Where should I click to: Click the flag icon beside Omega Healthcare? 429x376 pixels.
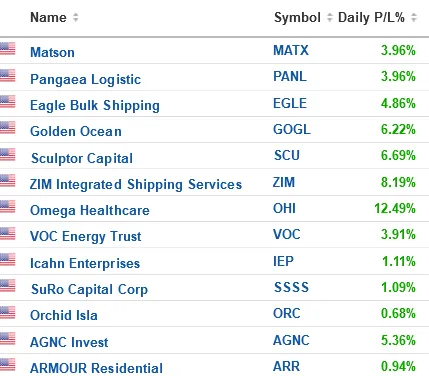[x=7, y=207]
